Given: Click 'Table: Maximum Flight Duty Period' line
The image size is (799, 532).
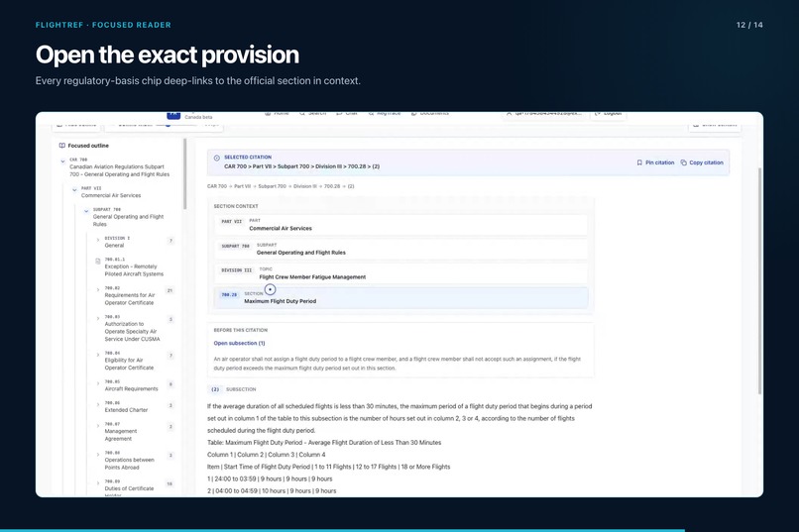Looking at the screenshot, I should pyautogui.click(x=324, y=443).
